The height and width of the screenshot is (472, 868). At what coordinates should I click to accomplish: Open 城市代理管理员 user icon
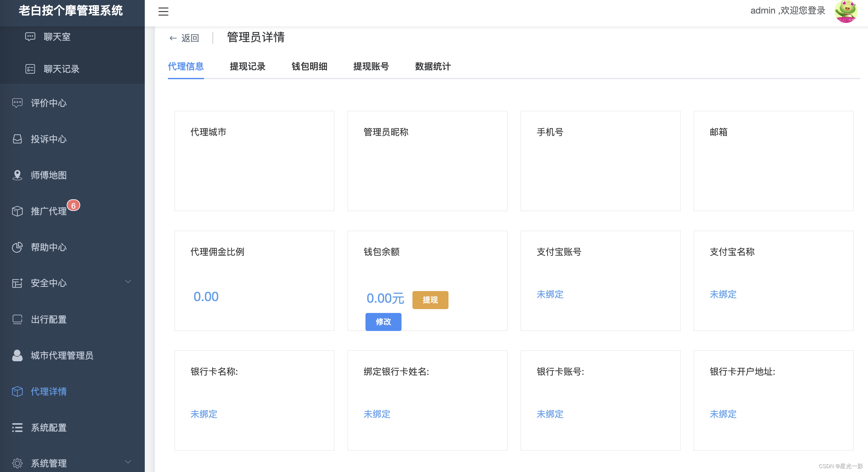(x=17, y=355)
